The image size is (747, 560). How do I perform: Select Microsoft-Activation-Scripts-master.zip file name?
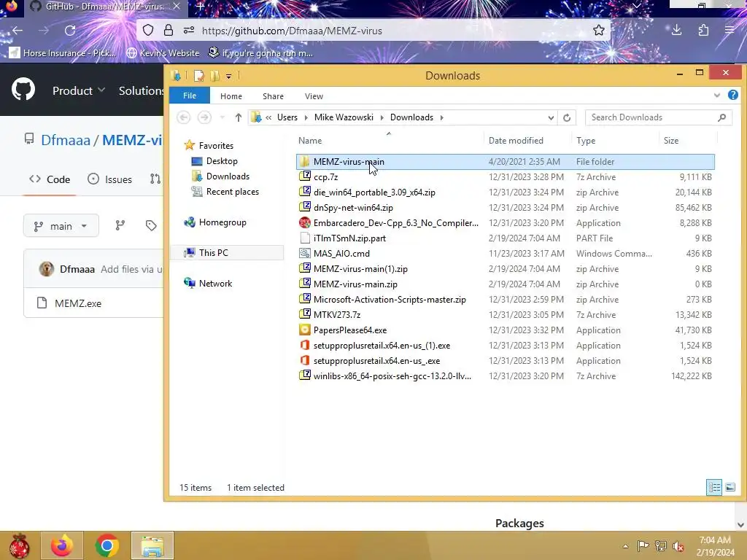[390, 300]
